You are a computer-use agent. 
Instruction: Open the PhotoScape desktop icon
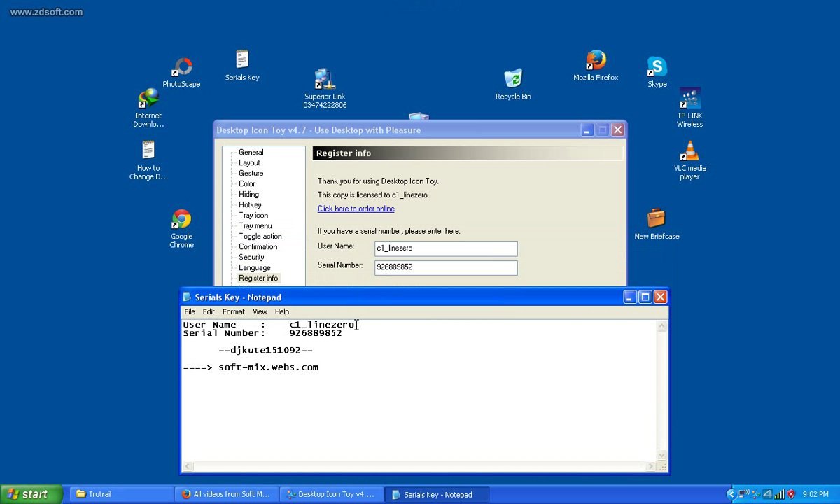tap(182, 73)
